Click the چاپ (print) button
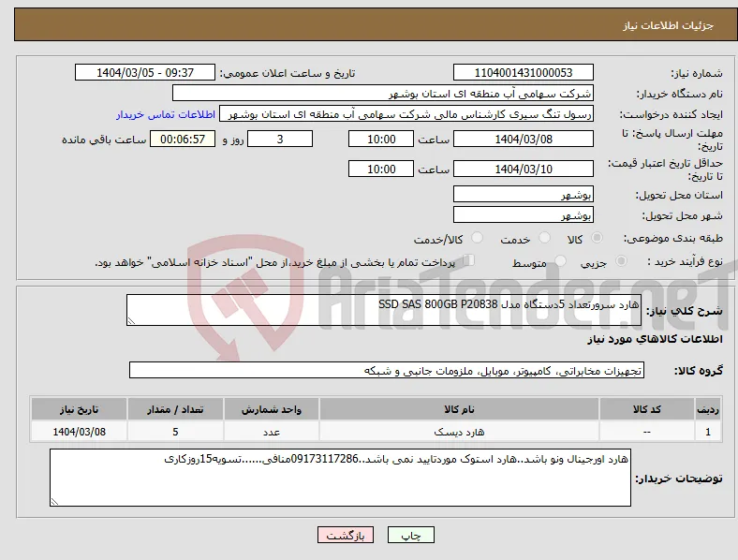Screen dimensions: 738x560 point(410,535)
